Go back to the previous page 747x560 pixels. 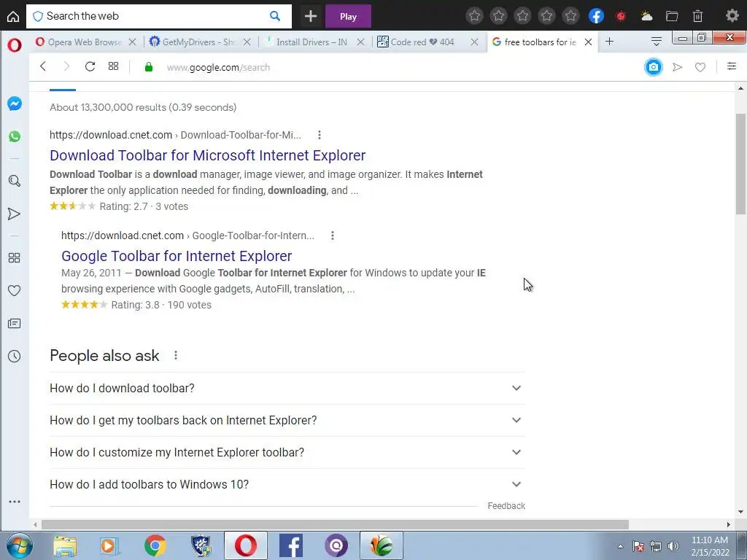point(43,66)
